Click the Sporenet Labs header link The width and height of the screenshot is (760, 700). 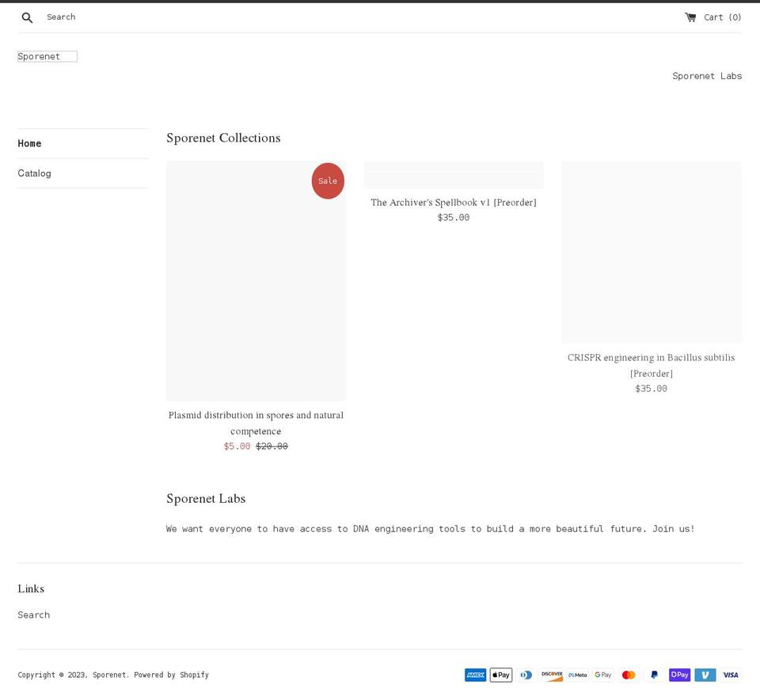(x=707, y=75)
